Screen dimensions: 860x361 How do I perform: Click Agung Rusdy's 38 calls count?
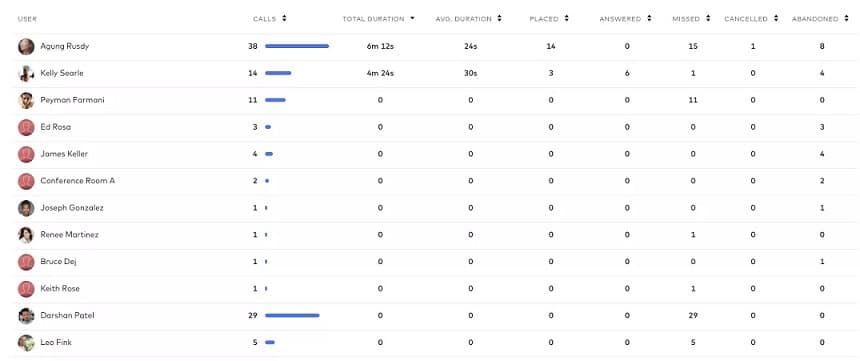point(252,47)
